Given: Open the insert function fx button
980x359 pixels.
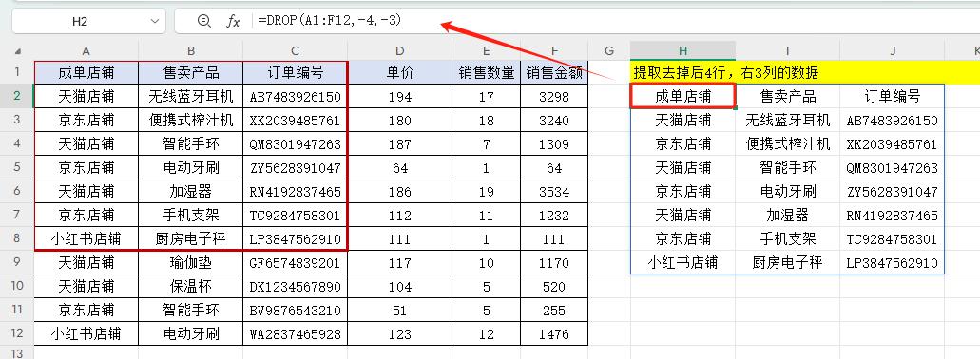Looking at the screenshot, I should (x=233, y=21).
